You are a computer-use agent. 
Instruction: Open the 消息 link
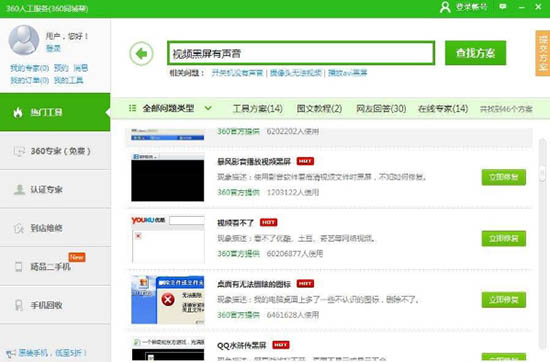(x=81, y=68)
